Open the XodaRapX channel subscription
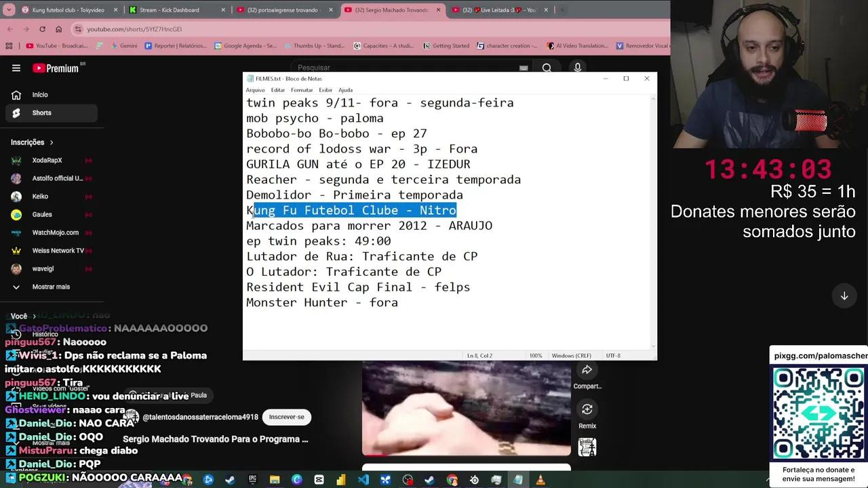 pyautogui.click(x=47, y=161)
